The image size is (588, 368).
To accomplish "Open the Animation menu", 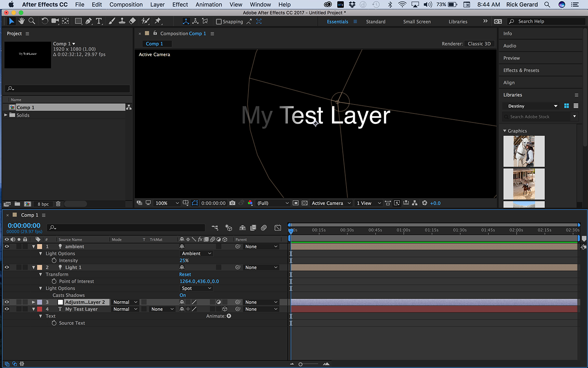I will (209, 4).
